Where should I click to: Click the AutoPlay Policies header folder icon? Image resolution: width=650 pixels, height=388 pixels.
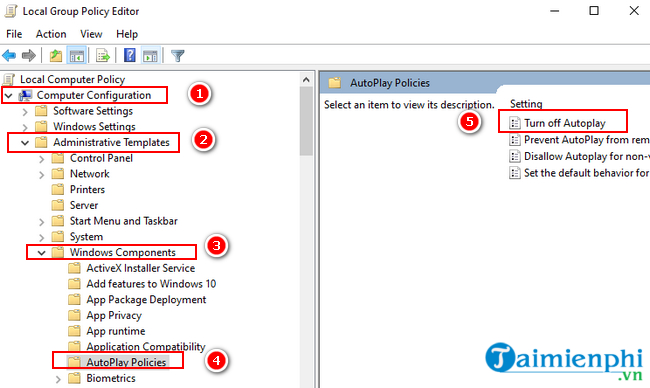click(335, 83)
